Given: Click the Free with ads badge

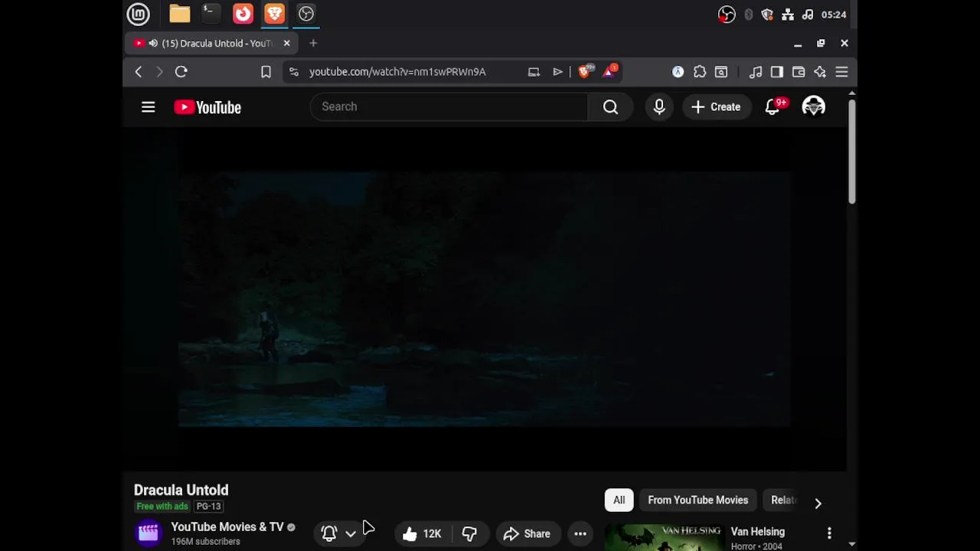Looking at the screenshot, I should [x=162, y=506].
